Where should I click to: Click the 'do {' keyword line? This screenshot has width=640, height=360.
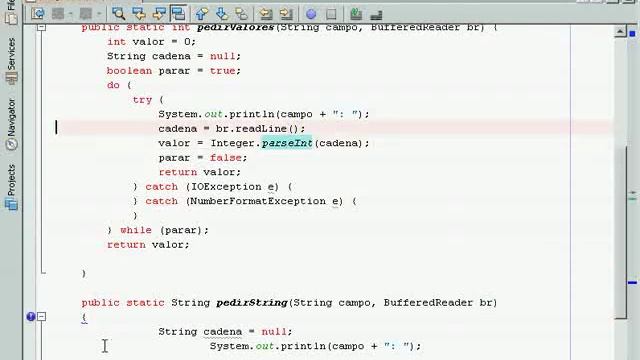tap(119, 85)
